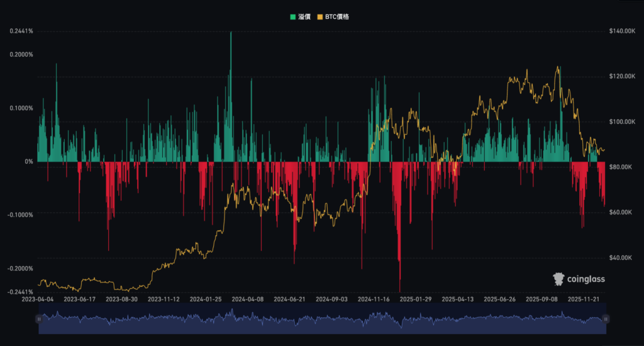Click the $140.00K right axis label
Viewport: 644px width, 346px height.
pos(623,31)
